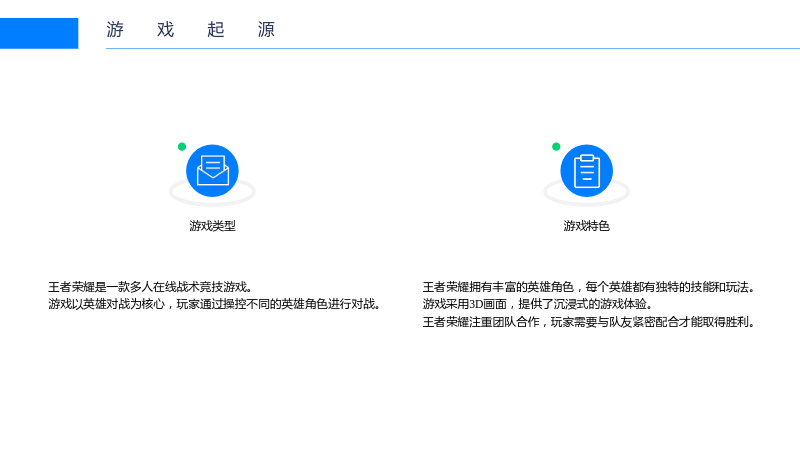The width and height of the screenshot is (800, 450).
Task: Click text line 王者荣耀注重团队合作
Action: click(x=588, y=322)
